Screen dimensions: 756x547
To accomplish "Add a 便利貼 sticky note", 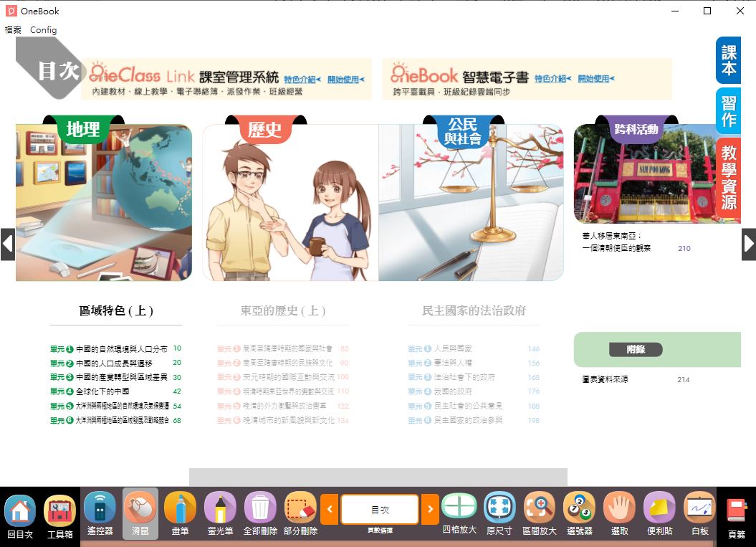I will pyautogui.click(x=659, y=514).
